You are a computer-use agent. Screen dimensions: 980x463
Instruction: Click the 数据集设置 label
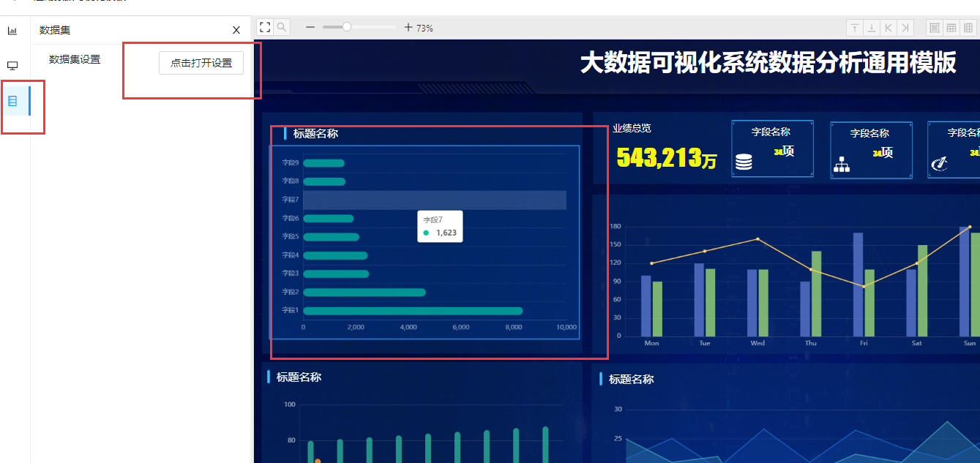[x=75, y=59]
